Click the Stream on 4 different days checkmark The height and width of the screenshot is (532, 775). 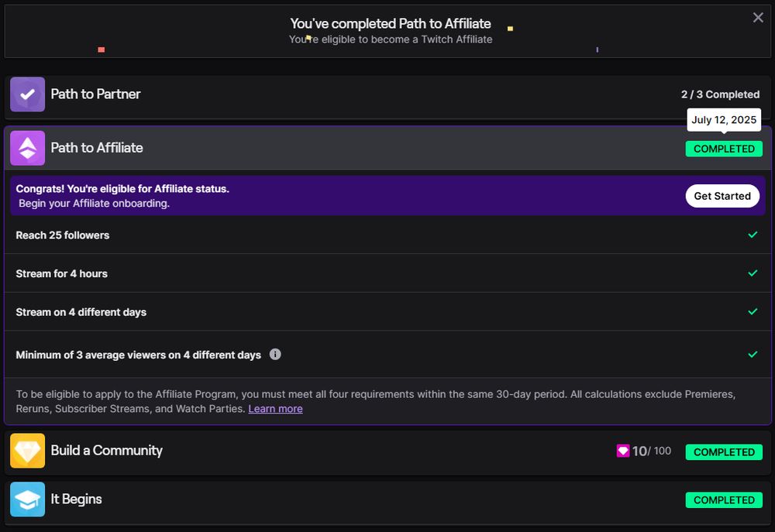[x=753, y=312]
